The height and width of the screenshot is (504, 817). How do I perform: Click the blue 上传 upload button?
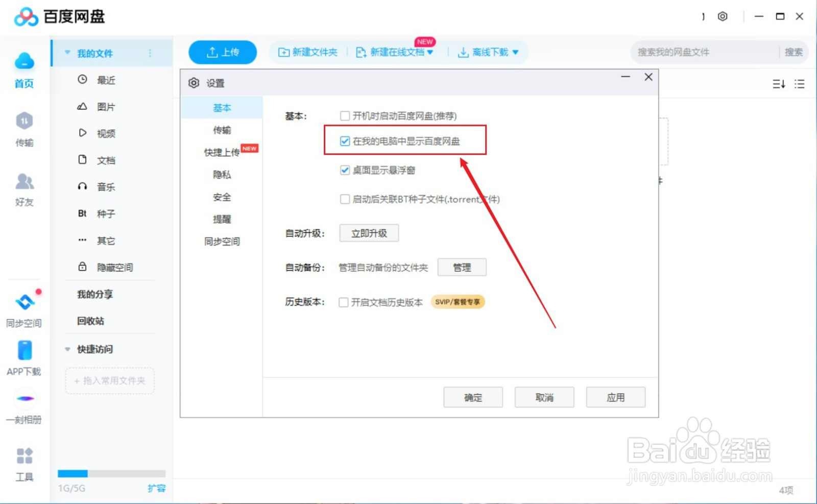pos(223,52)
